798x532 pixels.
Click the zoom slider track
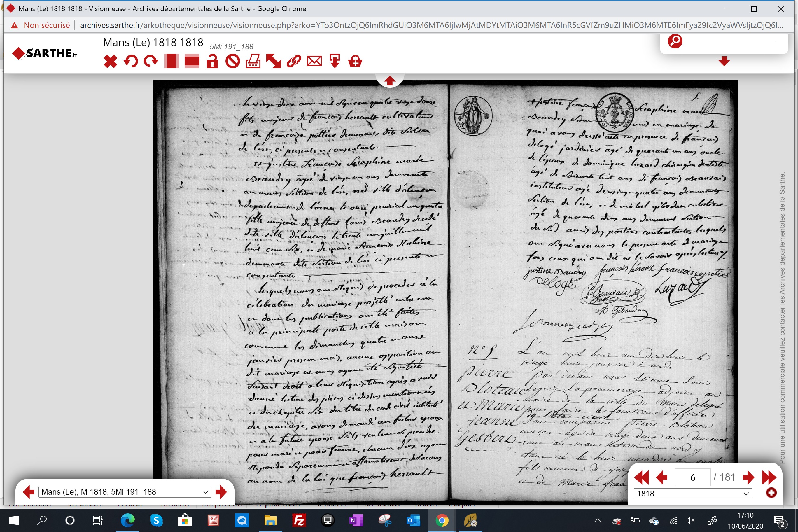729,41
